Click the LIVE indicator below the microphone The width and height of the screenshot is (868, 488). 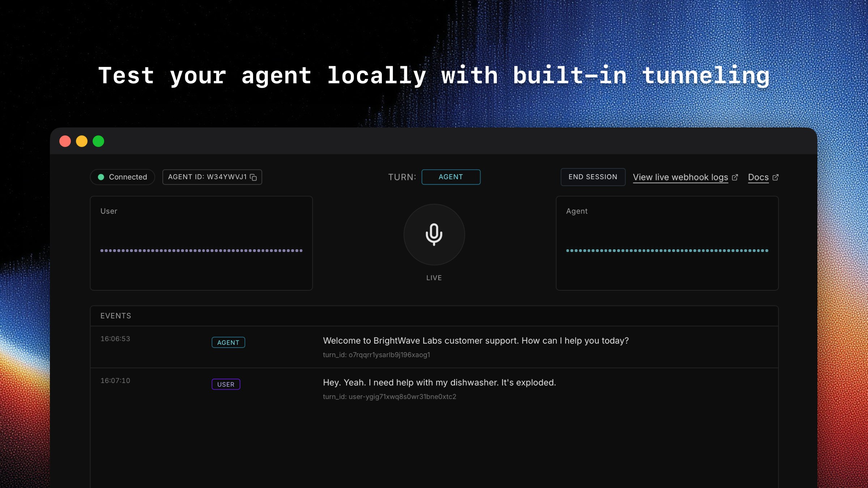pos(434,278)
